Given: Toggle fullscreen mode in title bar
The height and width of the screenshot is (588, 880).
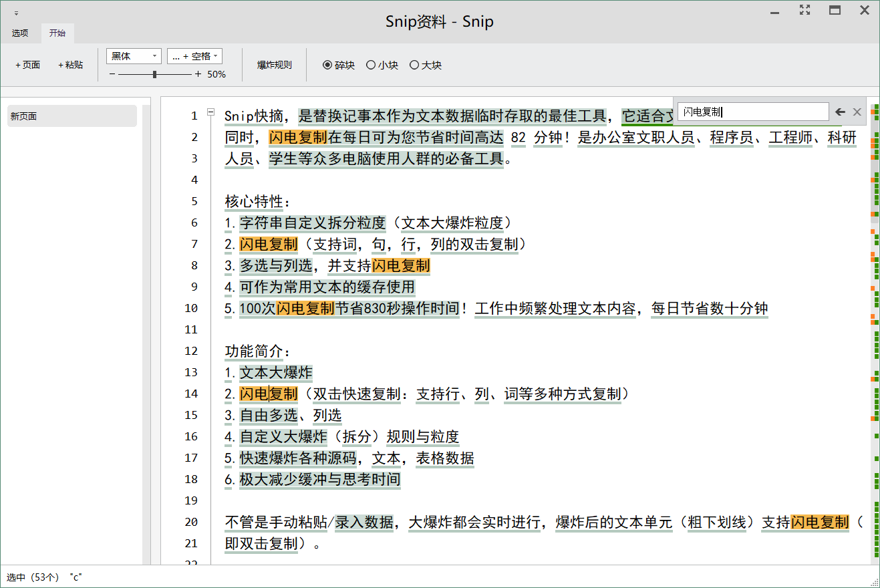Looking at the screenshot, I should [805, 10].
